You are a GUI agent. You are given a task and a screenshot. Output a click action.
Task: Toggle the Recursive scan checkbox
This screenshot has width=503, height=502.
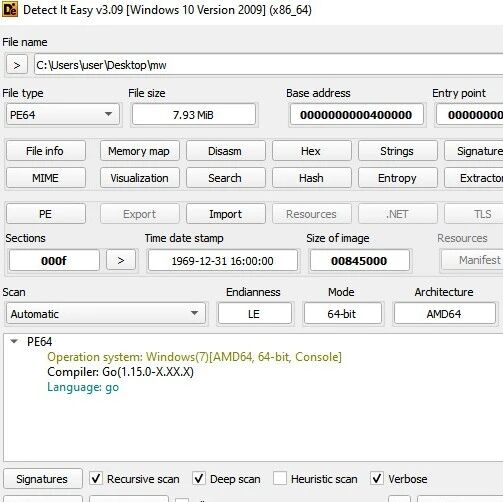96,479
